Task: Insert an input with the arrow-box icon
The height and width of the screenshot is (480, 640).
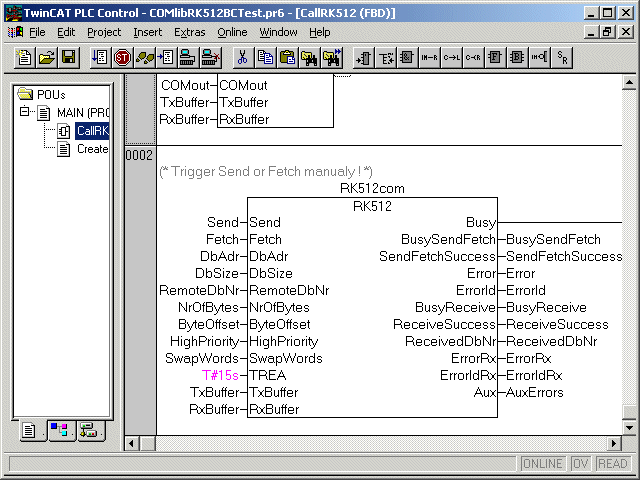Action: point(363,58)
